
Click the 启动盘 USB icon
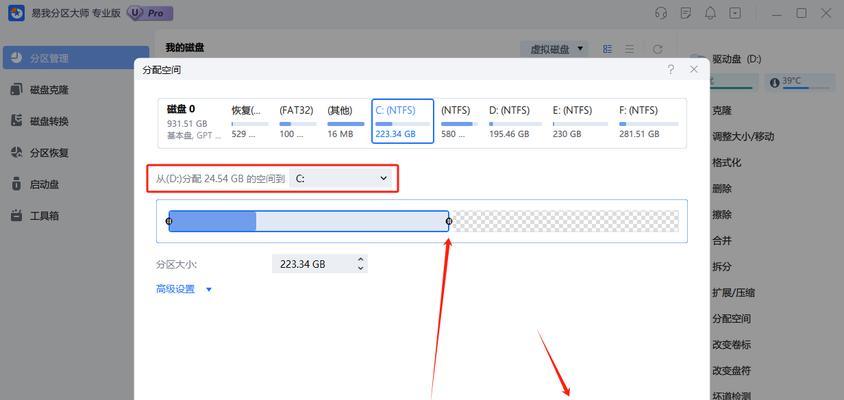17,184
